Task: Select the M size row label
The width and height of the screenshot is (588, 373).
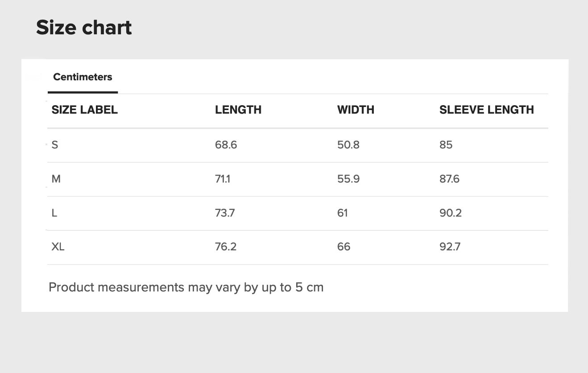Action: coord(56,179)
